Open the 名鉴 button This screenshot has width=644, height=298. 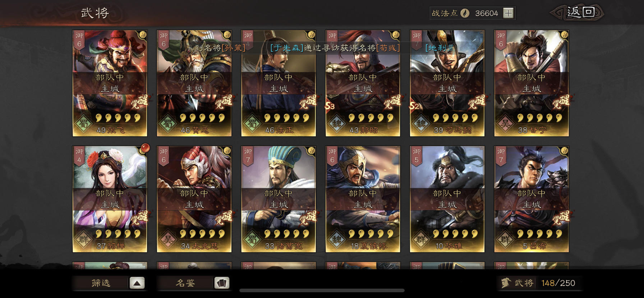185,283
